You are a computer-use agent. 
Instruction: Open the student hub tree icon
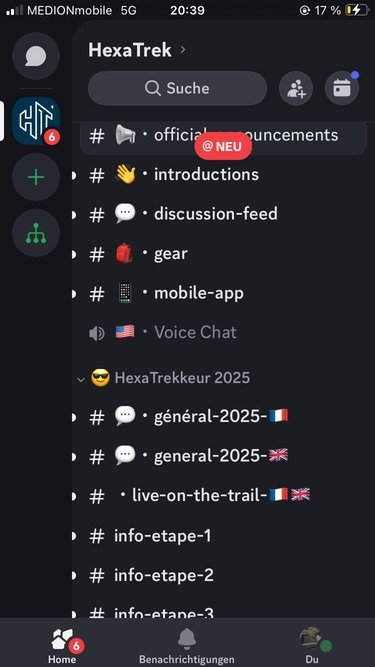(36, 233)
